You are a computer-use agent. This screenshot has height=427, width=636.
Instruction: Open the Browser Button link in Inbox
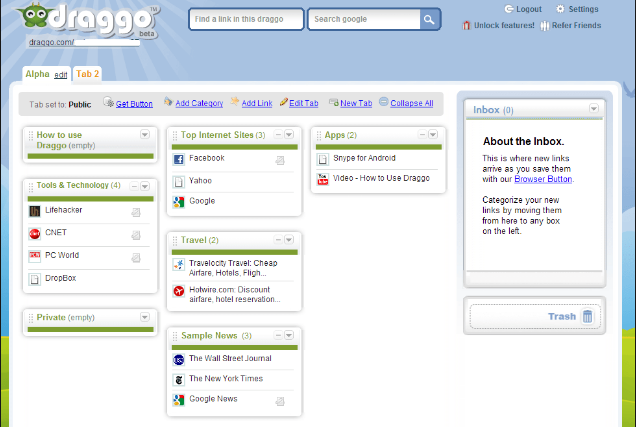[x=543, y=179]
